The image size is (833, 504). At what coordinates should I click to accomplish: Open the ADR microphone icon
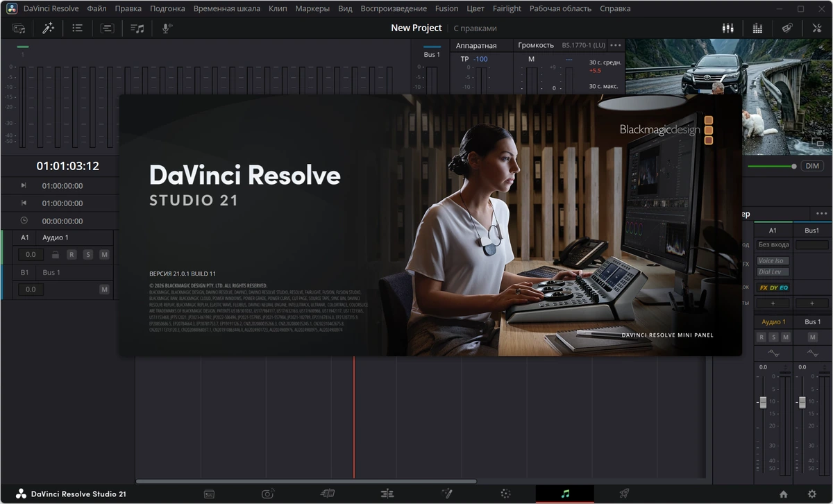(167, 28)
